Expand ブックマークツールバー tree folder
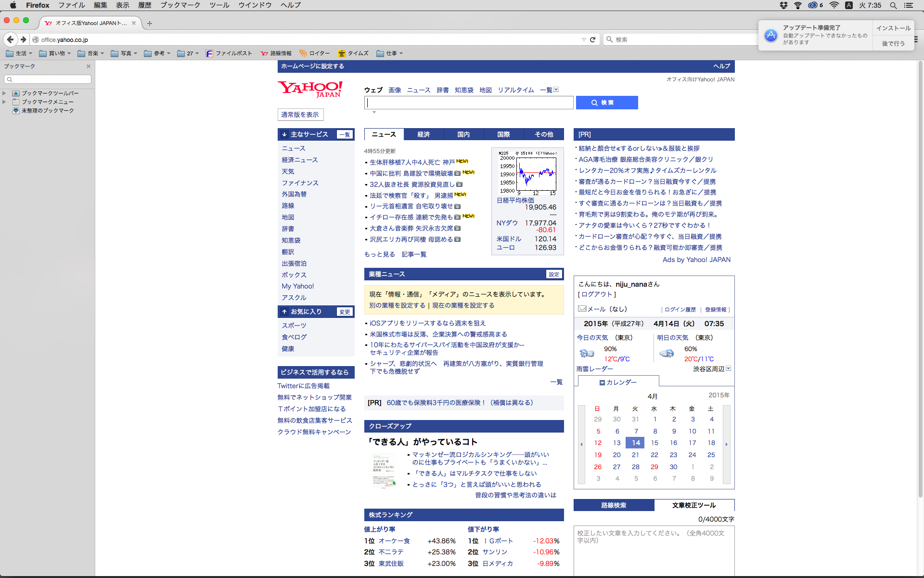This screenshot has height=578, width=924. pyautogui.click(x=4, y=93)
